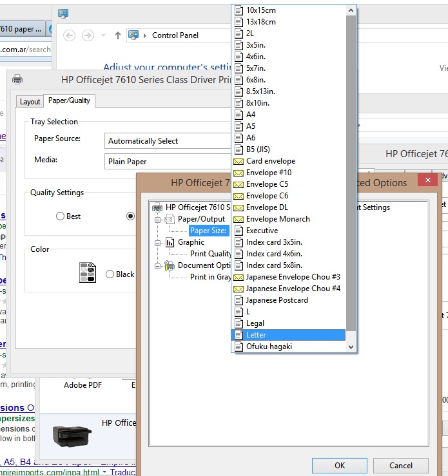Choose Japanese Postcard size
Image resolution: width=448 pixels, height=476 pixels.
coord(289,300)
